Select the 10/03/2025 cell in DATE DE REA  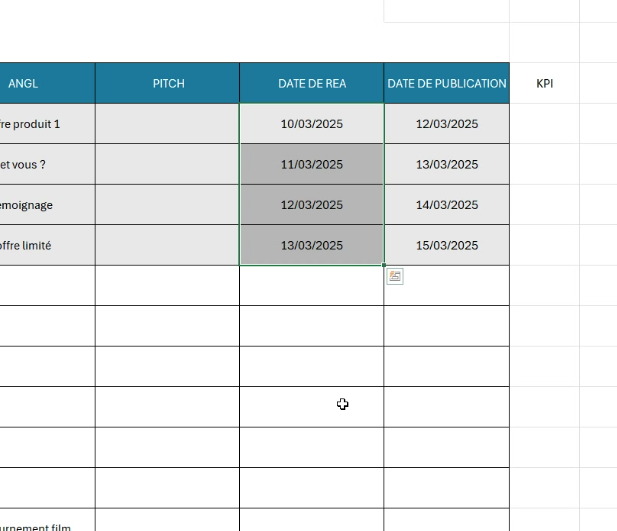pos(312,124)
